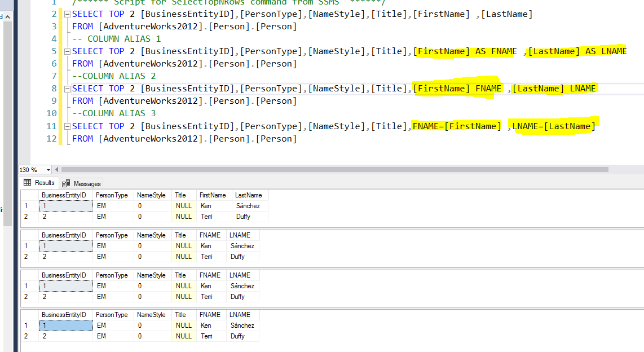Image resolution: width=644 pixels, height=352 pixels.
Task: Click highlighted BusinessEntityID cell 1 in fourth grid
Action: tap(66, 325)
